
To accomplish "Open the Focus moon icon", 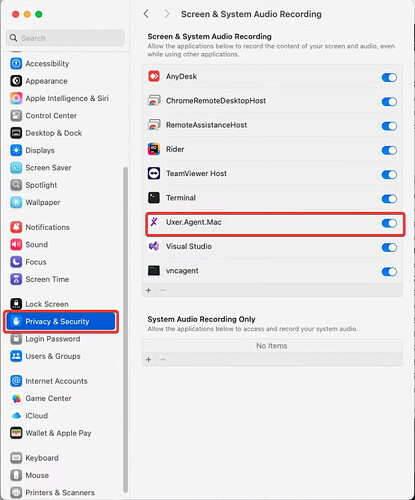I will [16, 262].
